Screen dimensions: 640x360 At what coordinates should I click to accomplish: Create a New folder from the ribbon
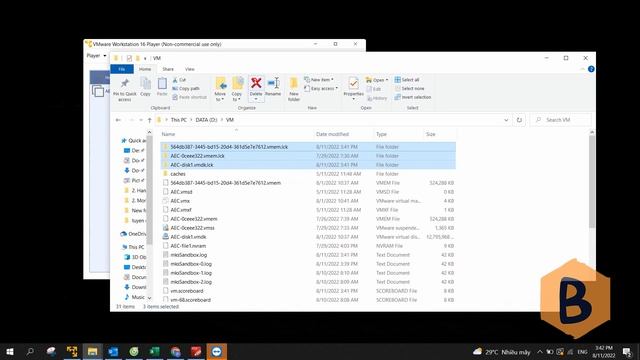[294, 89]
